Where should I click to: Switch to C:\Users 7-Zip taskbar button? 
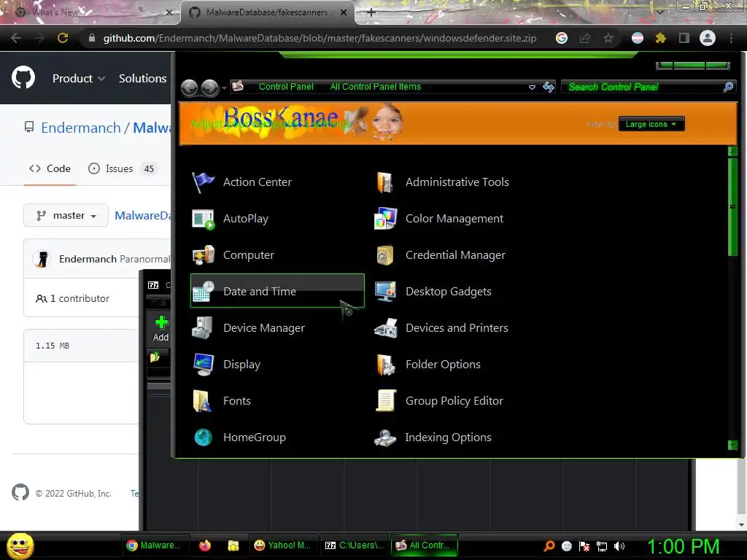pyautogui.click(x=354, y=545)
